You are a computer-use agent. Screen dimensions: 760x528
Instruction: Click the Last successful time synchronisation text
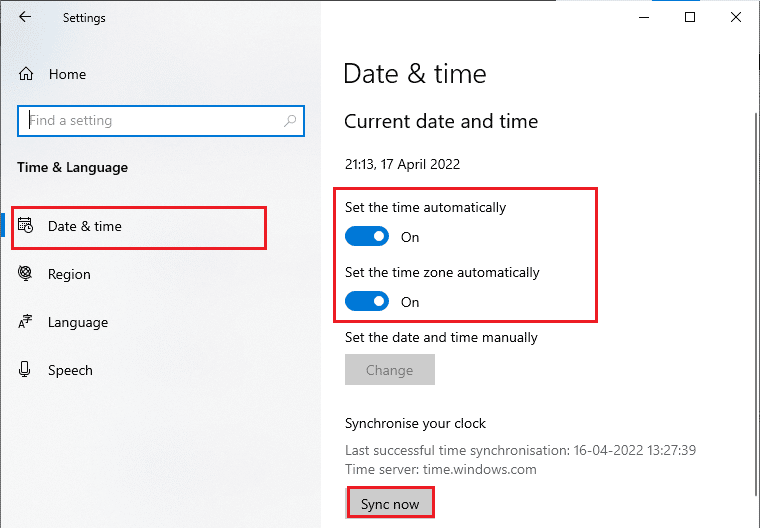click(x=521, y=450)
